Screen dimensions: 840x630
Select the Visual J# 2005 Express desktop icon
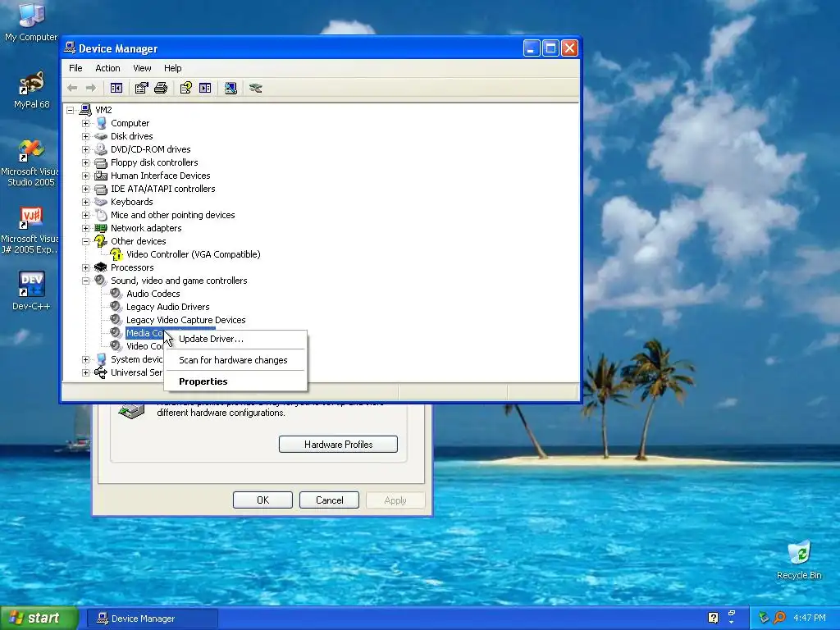[31, 230]
